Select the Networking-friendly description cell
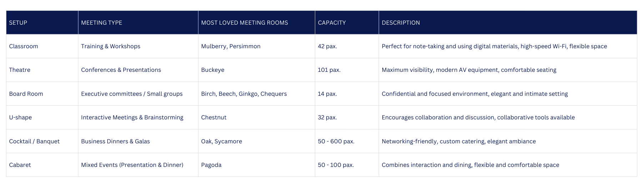Screen dimensions: 644x193 pos(459,141)
